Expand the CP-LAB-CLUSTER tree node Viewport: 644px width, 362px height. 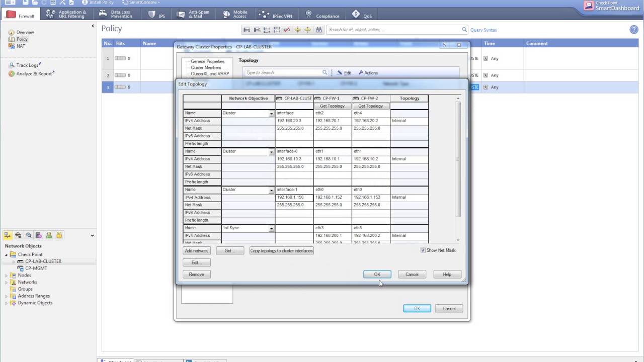14,262
